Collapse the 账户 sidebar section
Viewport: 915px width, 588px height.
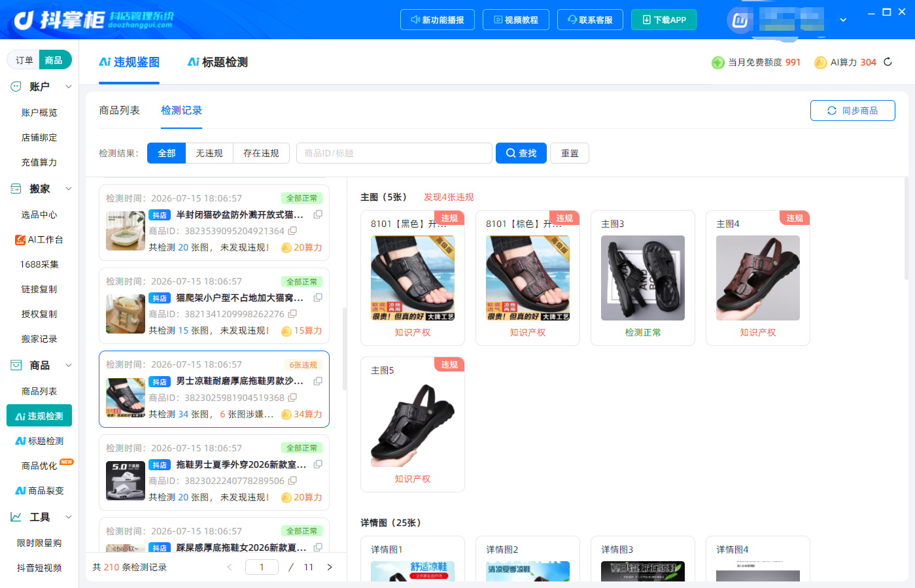pos(69,86)
